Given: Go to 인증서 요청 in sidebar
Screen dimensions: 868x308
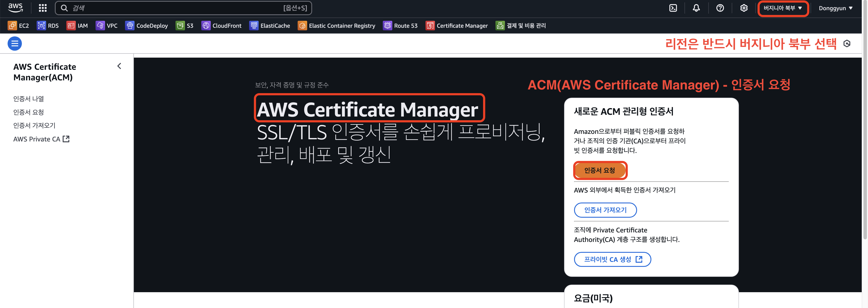Looking at the screenshot, I should [29, 112].
